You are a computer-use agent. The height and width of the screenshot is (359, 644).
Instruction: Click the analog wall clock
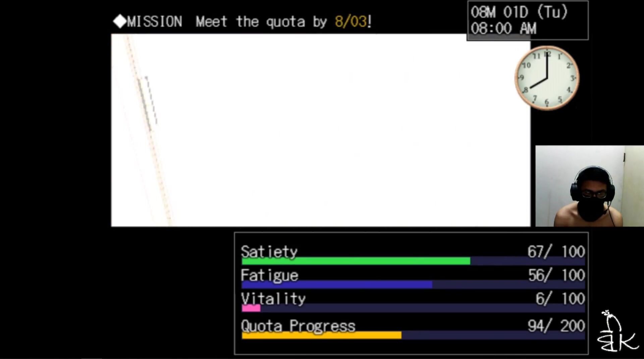547,78
